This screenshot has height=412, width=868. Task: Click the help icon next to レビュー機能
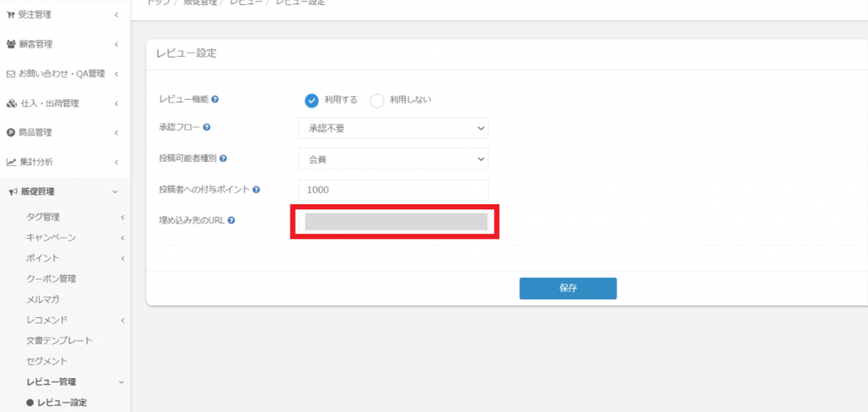coord(215,99)
